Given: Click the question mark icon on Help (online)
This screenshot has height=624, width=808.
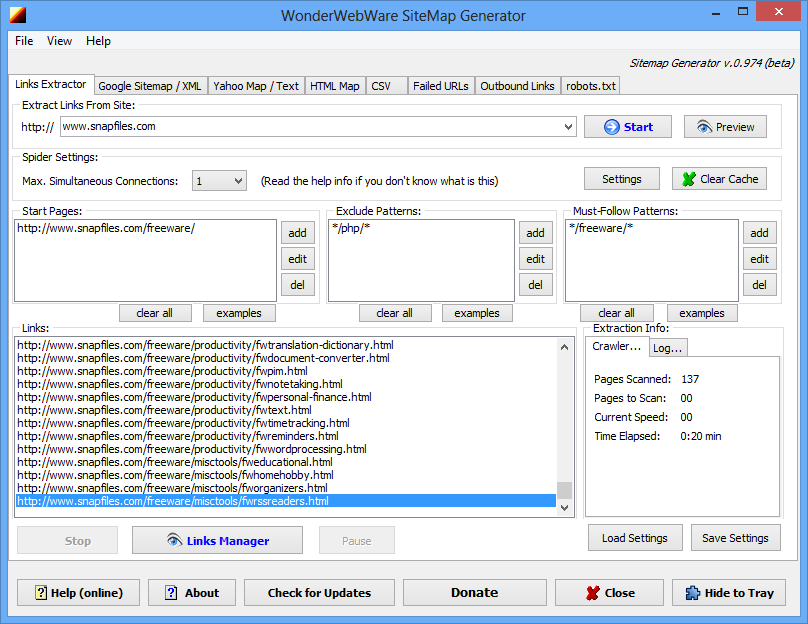Looking at the screenshot, I should click(x=41, y=593).
